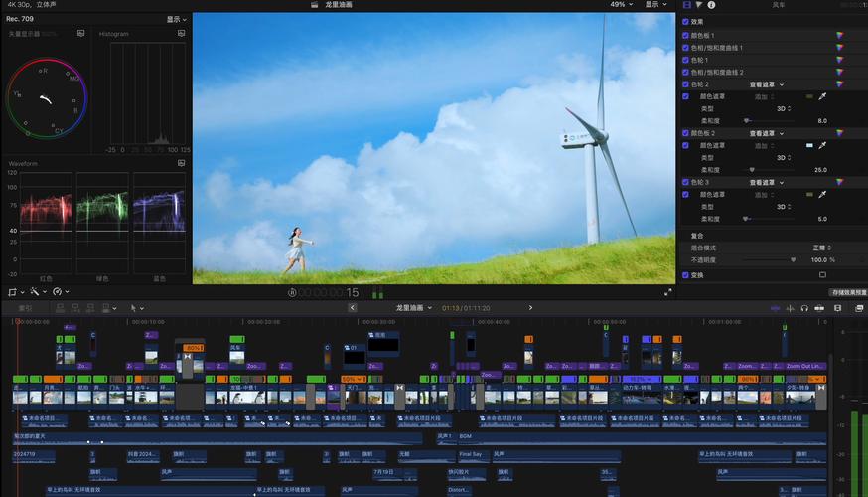Click the 存储效果预置 save preset button
Viewport: 868px width, 497px height.
pyautogui.click(x=847, y=292)
